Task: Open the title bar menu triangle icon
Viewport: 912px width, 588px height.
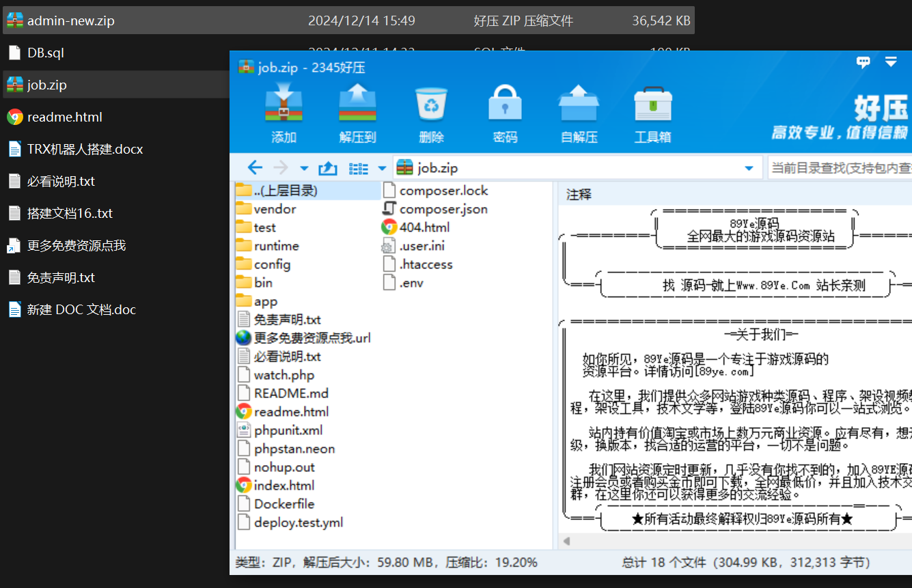Action: [891, 62]
